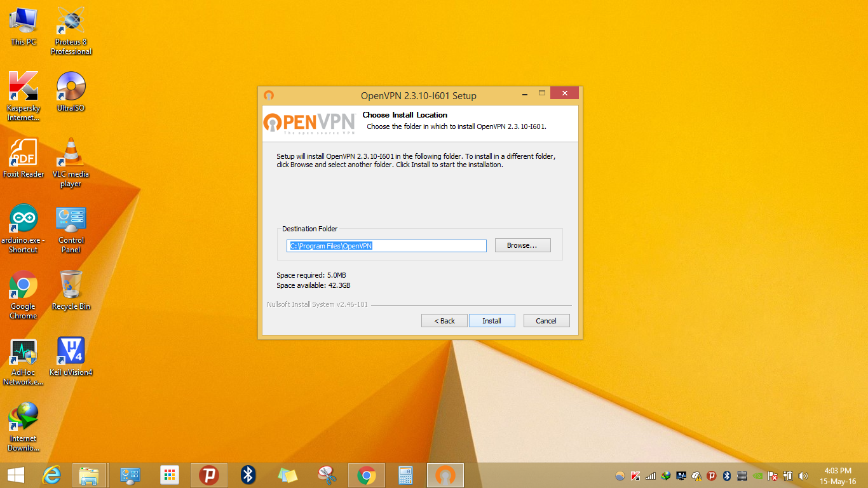
Task: Open the Browse... folder picker
Action: 522,245
